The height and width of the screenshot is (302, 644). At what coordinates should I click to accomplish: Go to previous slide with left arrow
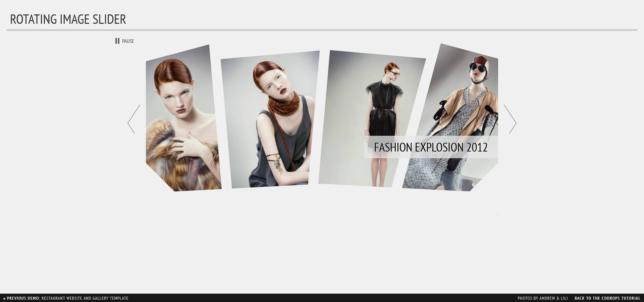(133, 119)
